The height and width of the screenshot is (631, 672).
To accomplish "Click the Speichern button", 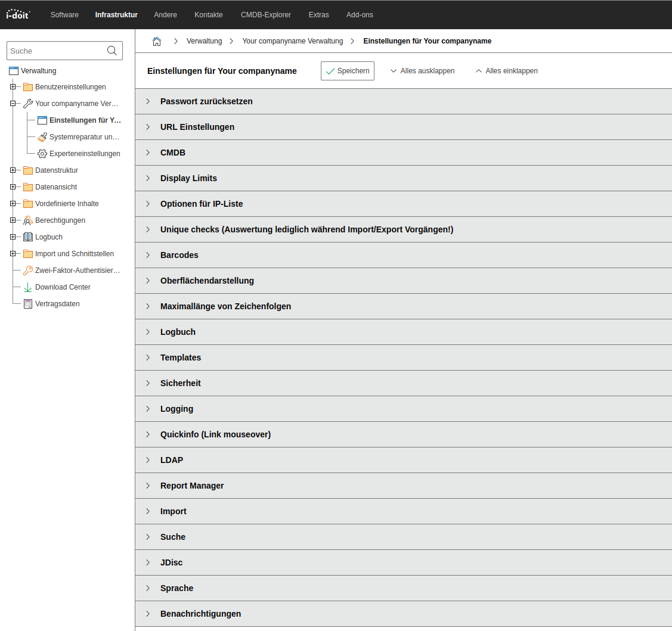I will [x=348, y=71].
